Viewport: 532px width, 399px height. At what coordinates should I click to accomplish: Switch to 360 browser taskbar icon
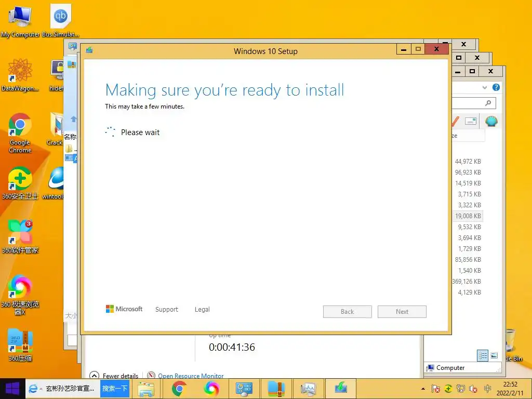point(211,389)
